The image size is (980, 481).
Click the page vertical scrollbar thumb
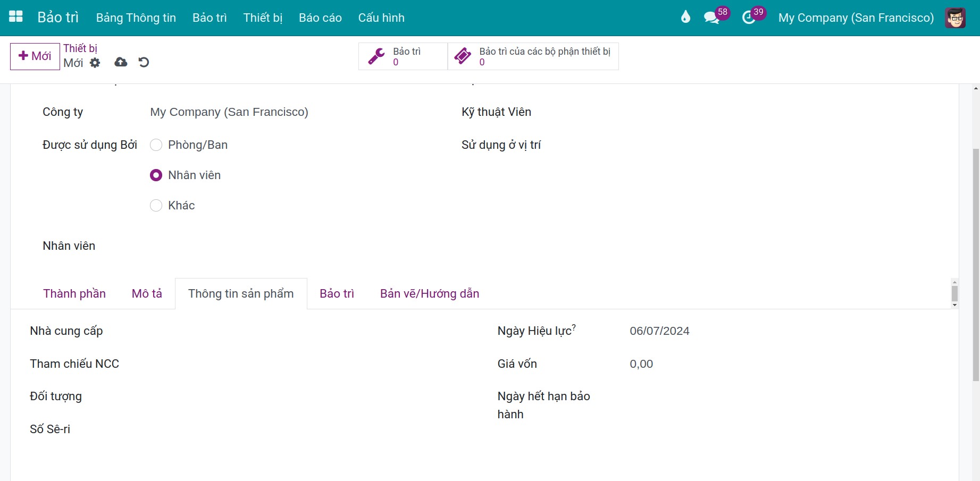976,265
